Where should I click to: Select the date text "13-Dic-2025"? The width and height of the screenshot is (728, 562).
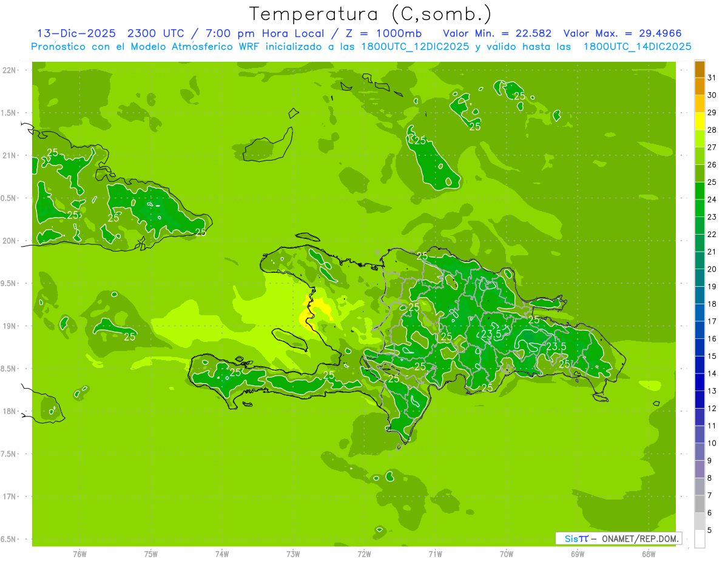[x=76, y=33]
